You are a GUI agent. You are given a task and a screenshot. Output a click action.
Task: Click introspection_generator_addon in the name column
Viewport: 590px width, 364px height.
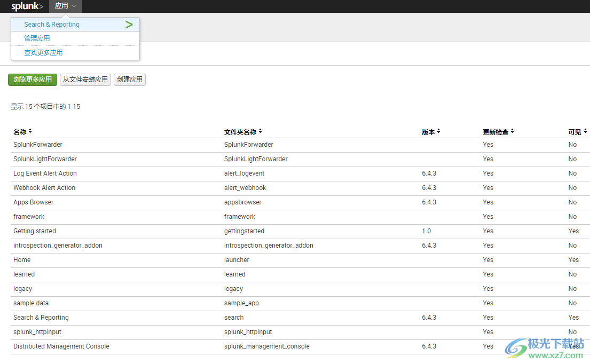coord(58,246)
